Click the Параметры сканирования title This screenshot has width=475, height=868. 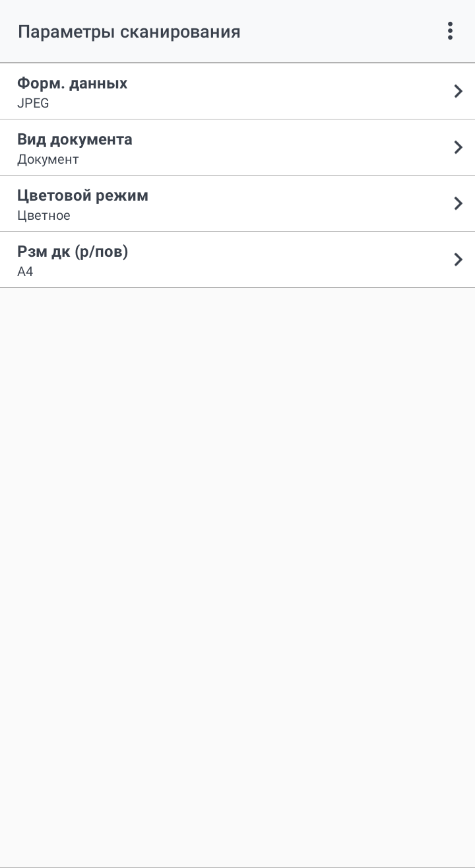[x=129, y=32]
